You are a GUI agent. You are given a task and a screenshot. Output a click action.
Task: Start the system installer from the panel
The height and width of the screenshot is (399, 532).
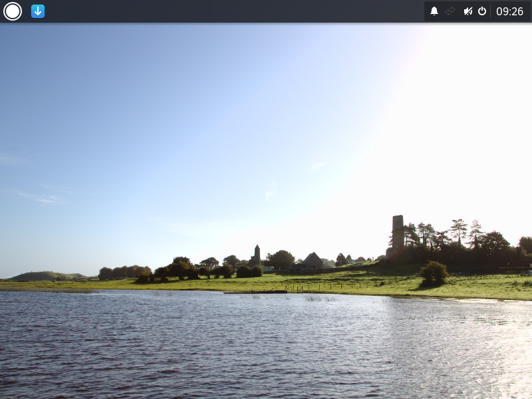point(38,11)
